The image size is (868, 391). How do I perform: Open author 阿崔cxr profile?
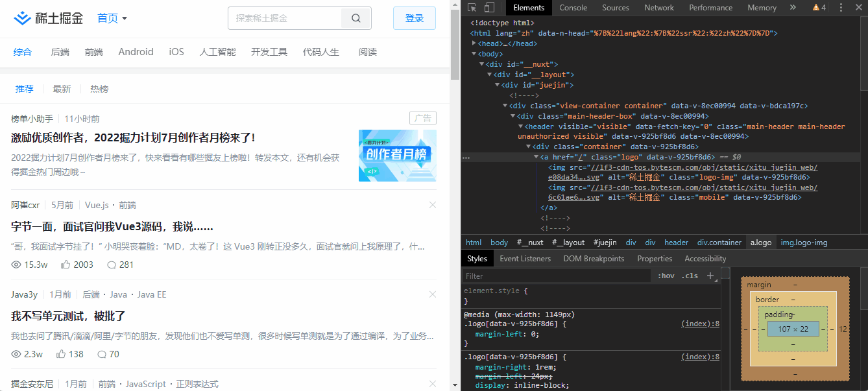25,205
